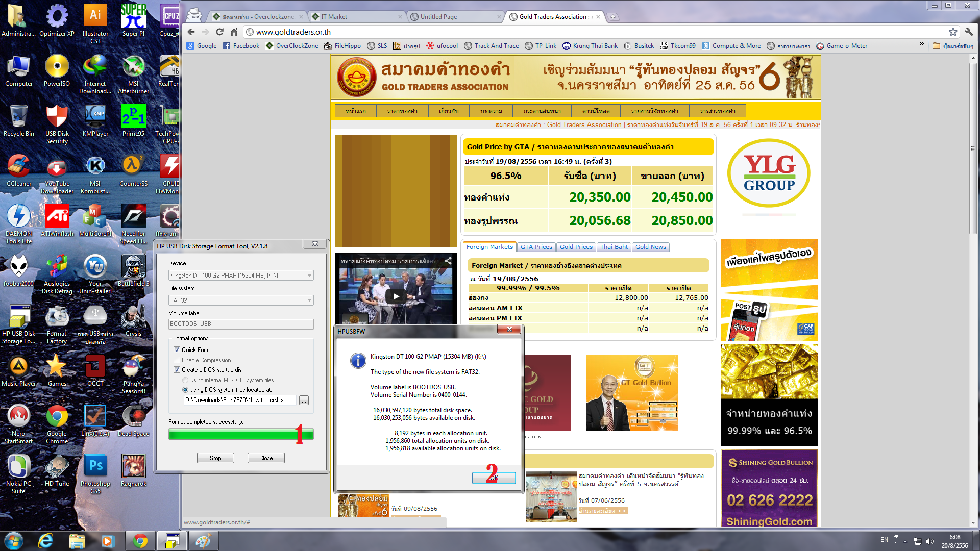Bookmark page with star icon
The width and height of the screenshot is (980, 551).
coord(953,32)
